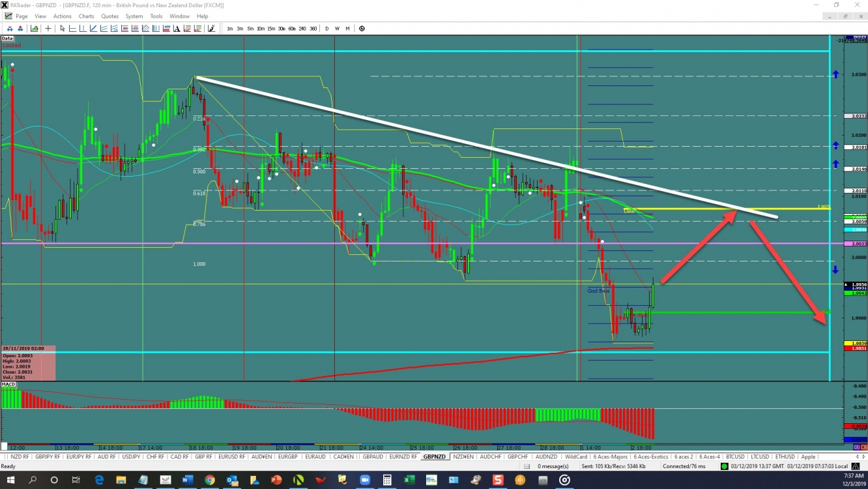868x489 pixels.
Task: Open PowerPoint from the taskbar
Action: (276, 480)
